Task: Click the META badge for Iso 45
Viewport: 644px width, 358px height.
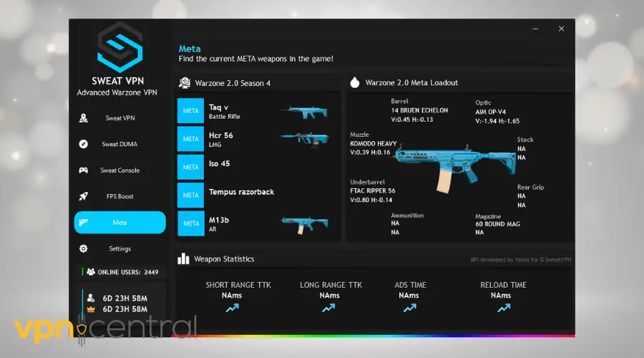Action: pos(190,168)
